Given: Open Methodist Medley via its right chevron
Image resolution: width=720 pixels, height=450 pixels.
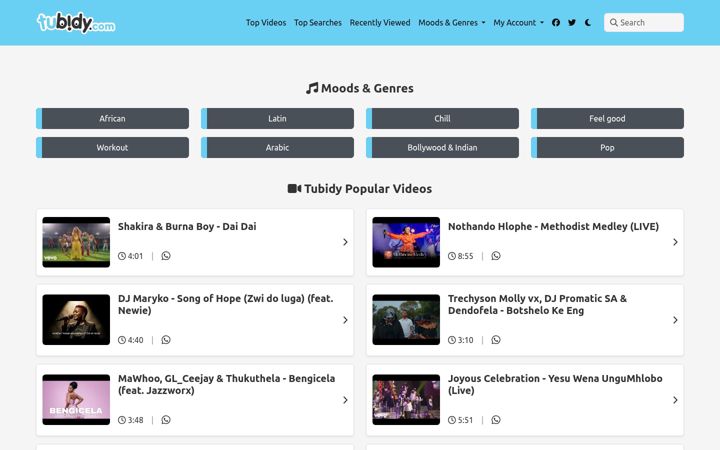Looking at the screenshot, I should tap(675, 242).
